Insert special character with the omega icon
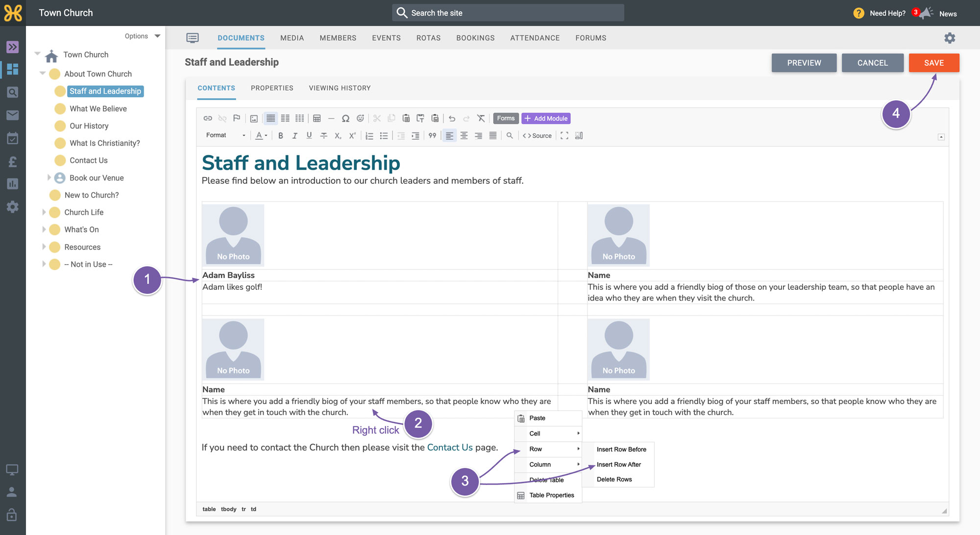Viewport: 980px width, 535px height. [x=345, y=118]
